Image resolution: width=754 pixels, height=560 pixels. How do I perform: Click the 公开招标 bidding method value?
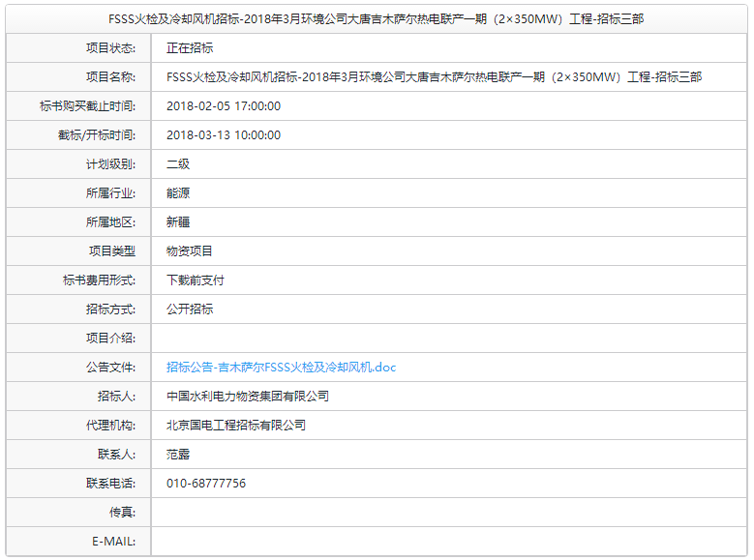click(190, 309)
